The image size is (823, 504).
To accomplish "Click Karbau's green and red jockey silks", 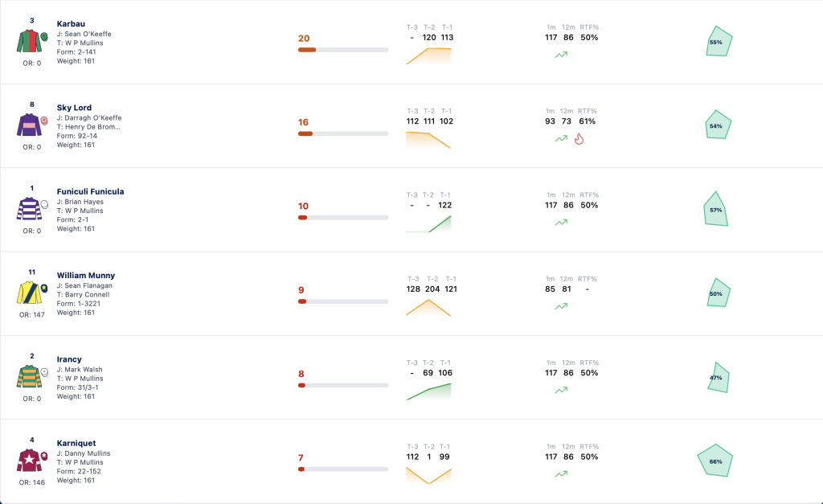I will (x=32, y=41).
